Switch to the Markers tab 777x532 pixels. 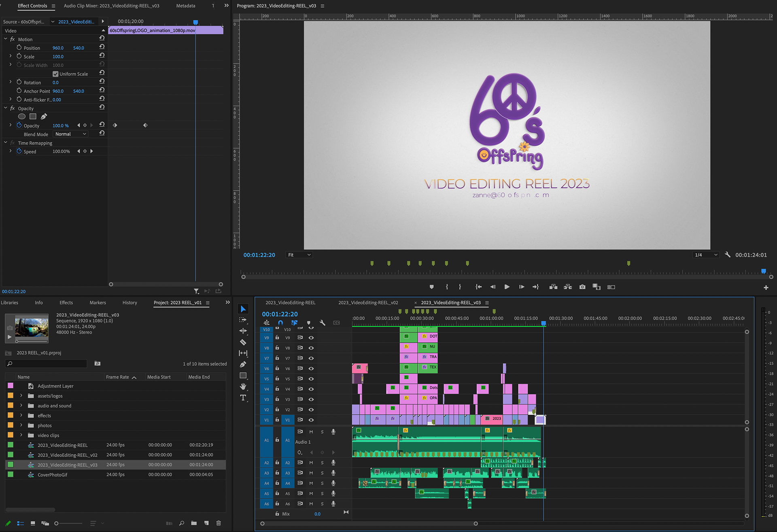pos(98,303)
